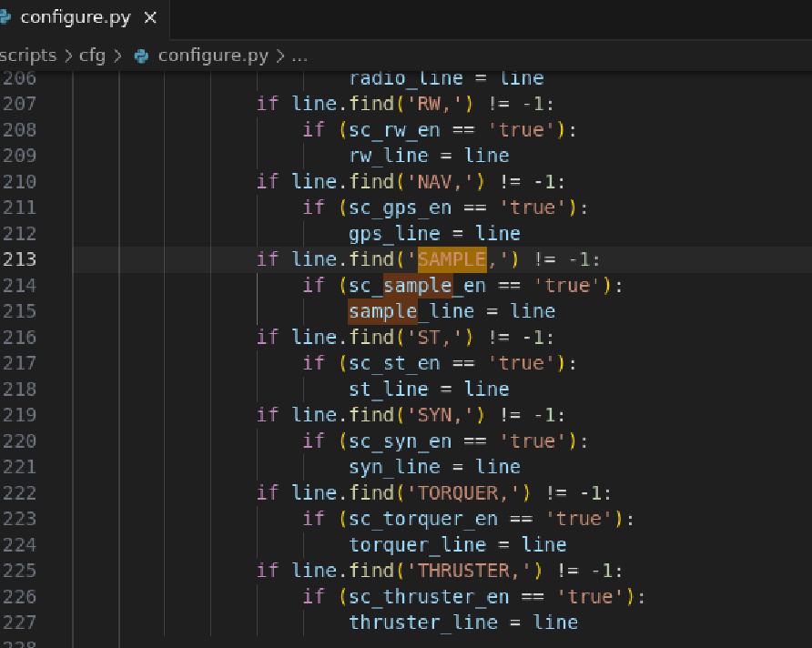This screenshot has height=648, width=812.
Task: Click sc_gps_en variable on line 211
Action: (400, 208)
